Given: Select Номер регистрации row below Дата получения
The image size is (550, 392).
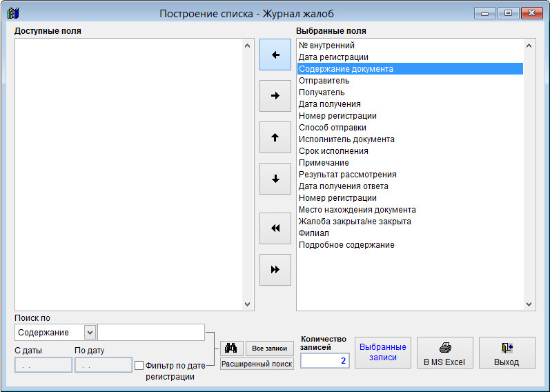Looking at the screenshot, I should (x=410, y=116).
